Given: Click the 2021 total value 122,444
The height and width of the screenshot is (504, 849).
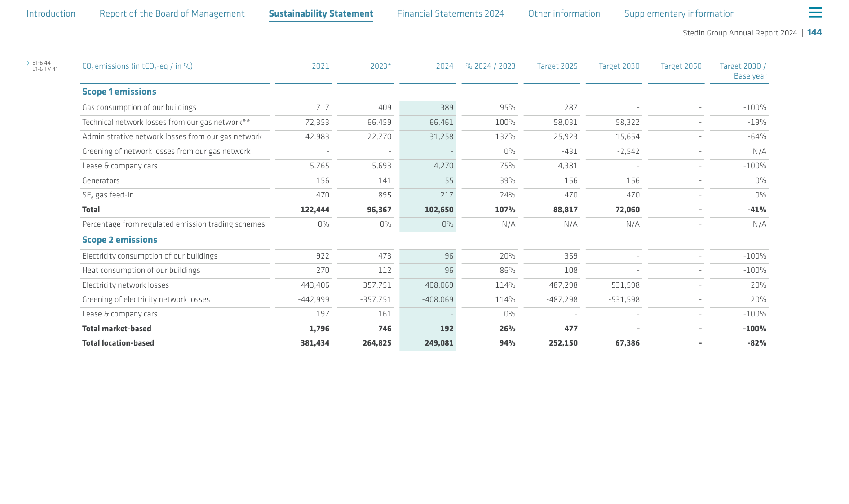Looking at the screenshot, I should pyautogui.click(x=315, y=210).
